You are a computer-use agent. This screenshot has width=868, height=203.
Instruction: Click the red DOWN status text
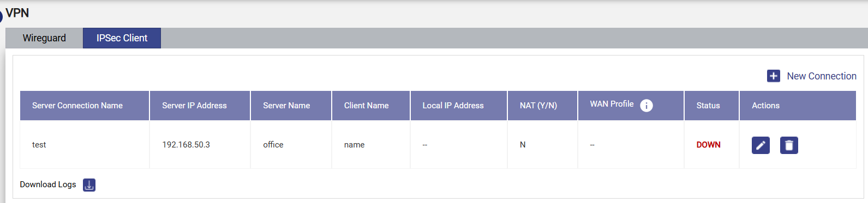pyautogui.click(x=708, y=145)
